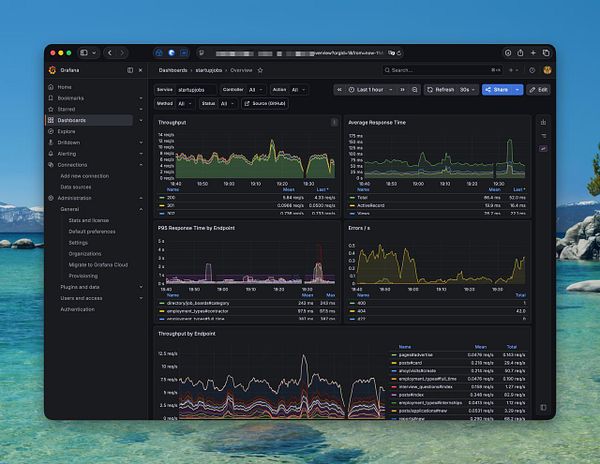Image resolution: width=600 pixels, height=464 pixels.
Task: Open Default preferences page
Action: coord(92,231)
